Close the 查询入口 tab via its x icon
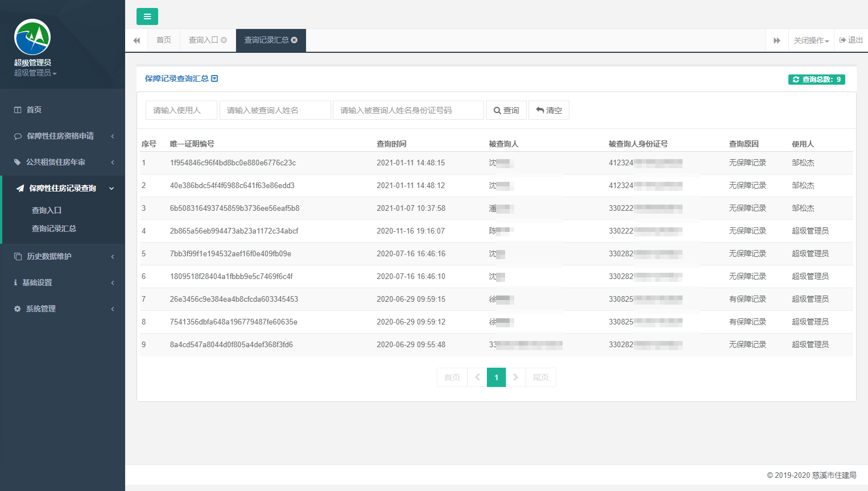Image resolution: width=868 pixels, height=491 pixels. pyautogui.click(x=224, y=40)
